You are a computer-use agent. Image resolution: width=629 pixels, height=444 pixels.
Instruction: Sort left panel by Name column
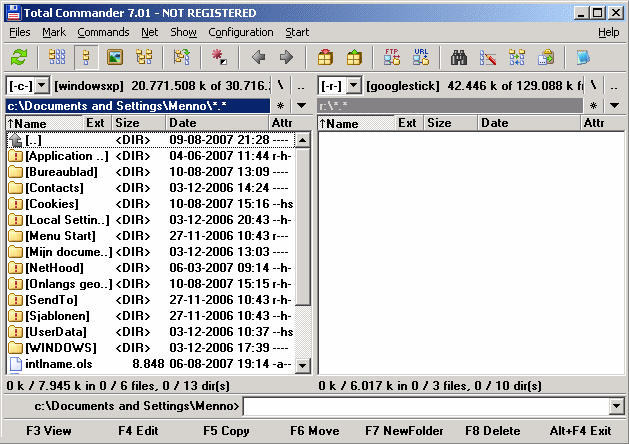click(44, 123)
